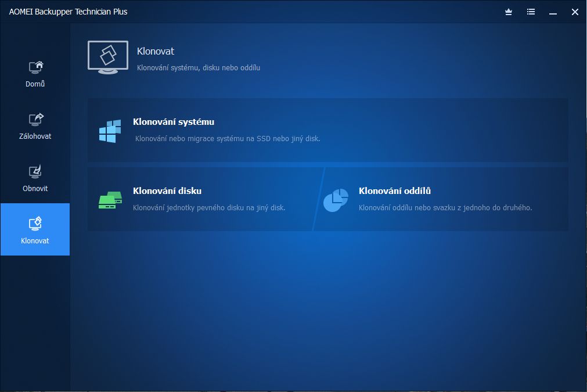Viewport: 587px width, 392px height.
Task: Select the Zálohovat backup arrow icon
Action: point(35,120)
